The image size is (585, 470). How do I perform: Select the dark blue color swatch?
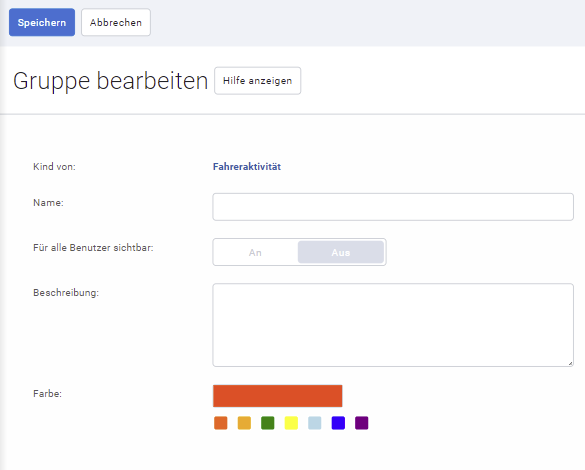338,423
